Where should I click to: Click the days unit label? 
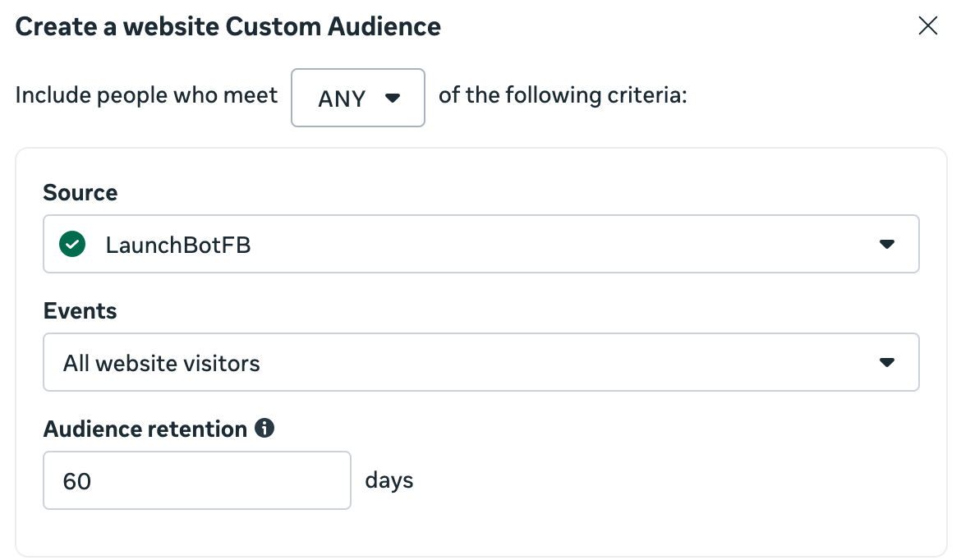(389, 480)
